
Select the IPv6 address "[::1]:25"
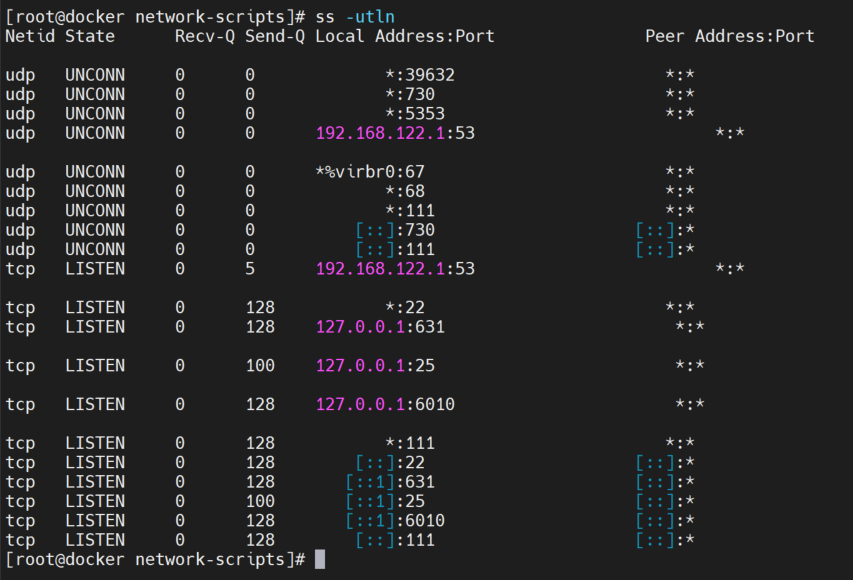385,501
